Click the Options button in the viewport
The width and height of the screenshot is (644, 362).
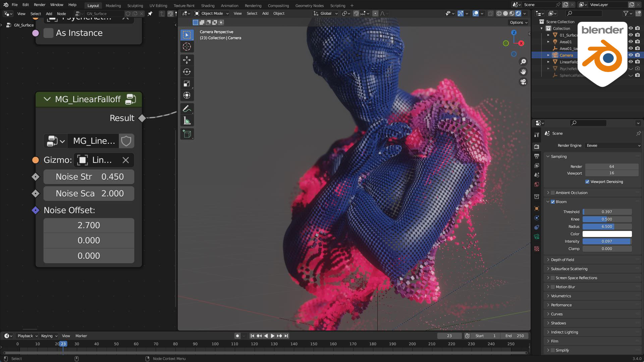click(x=518, y=22)
